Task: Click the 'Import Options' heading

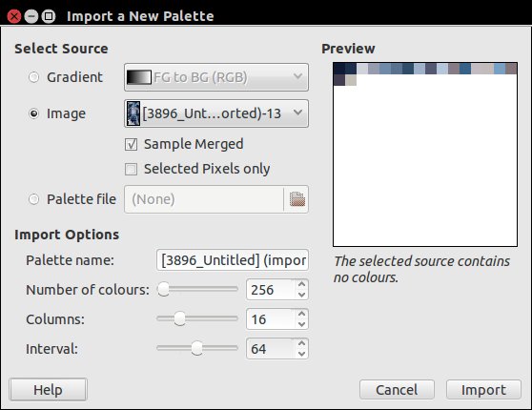Action: point(67,235)
